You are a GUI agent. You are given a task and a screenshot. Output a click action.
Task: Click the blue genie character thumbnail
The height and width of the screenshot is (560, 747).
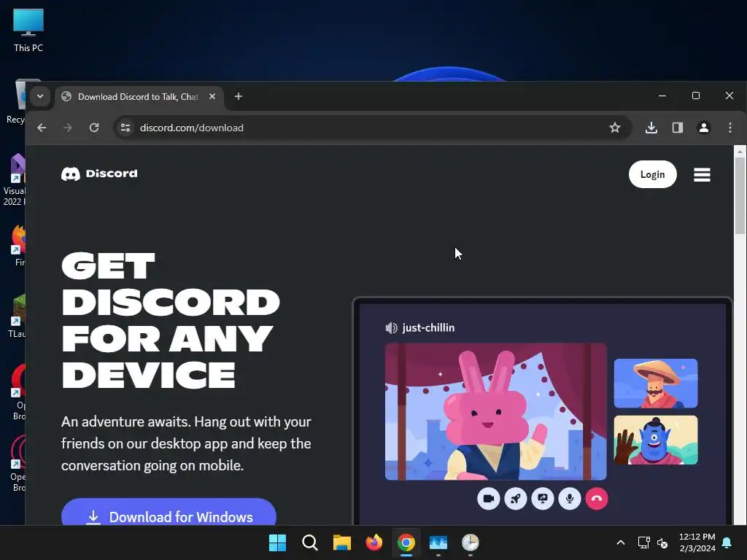(x=656, y=440)
